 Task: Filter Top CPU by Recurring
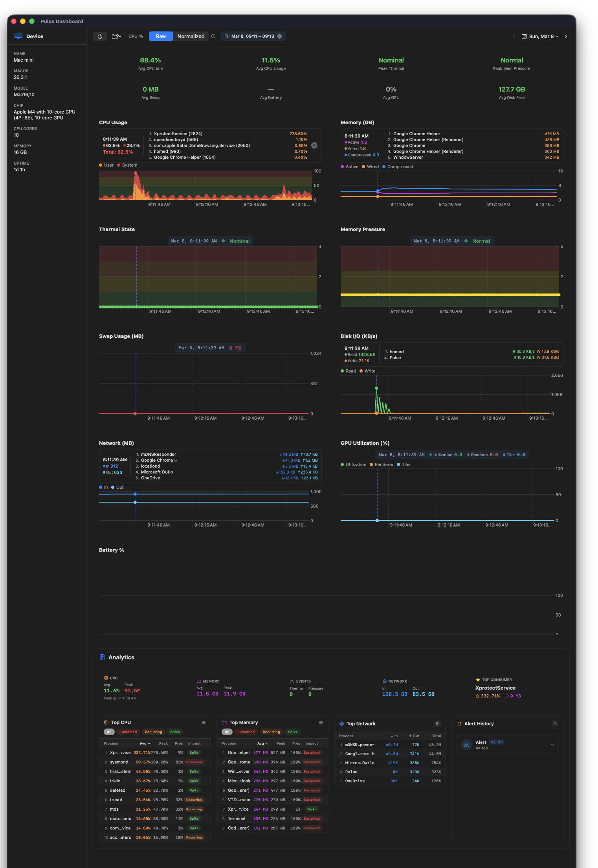click(x=153, y=732)
